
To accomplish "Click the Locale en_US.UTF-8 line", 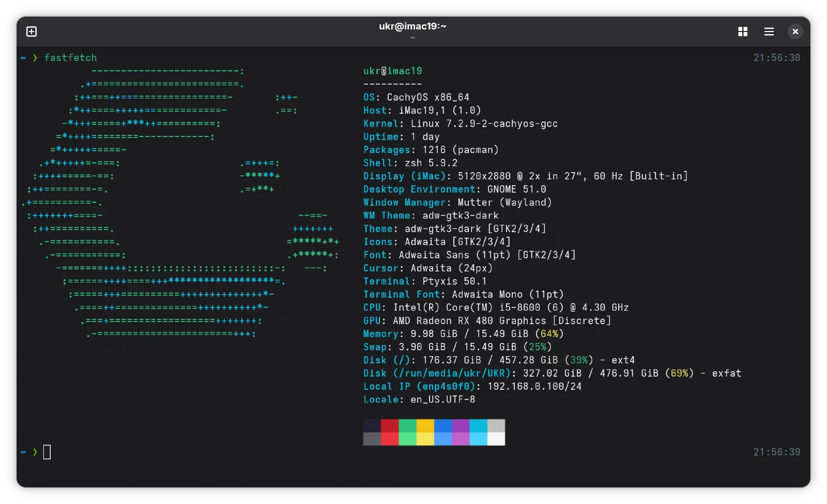I will pyautogui.click(x=419, y=400).
